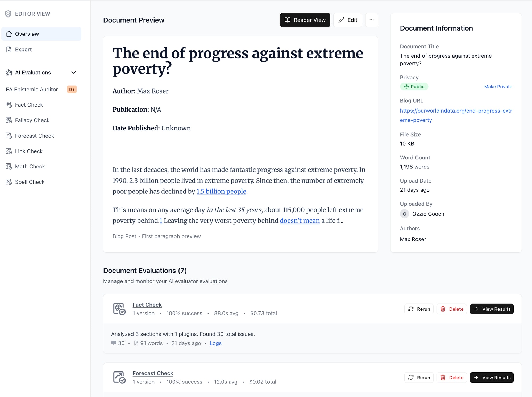
Task: Switch to Reader View
Action: (305, 20)
